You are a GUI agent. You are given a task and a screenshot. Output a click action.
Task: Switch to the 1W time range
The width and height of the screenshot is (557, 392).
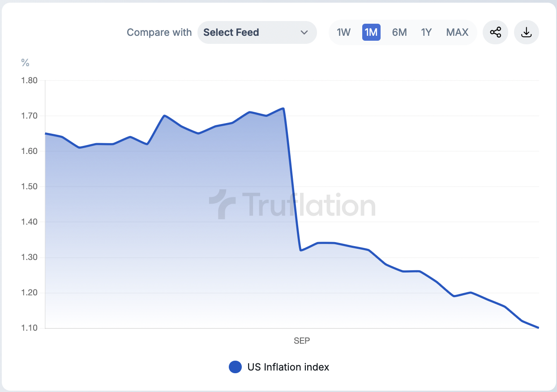[x=343, y=32]
